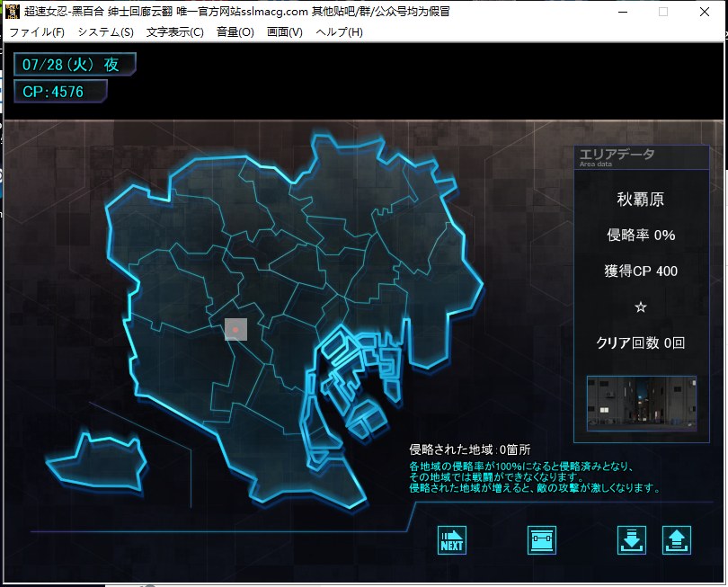Open the ヘルプ(H) help menu

(339, 32)
